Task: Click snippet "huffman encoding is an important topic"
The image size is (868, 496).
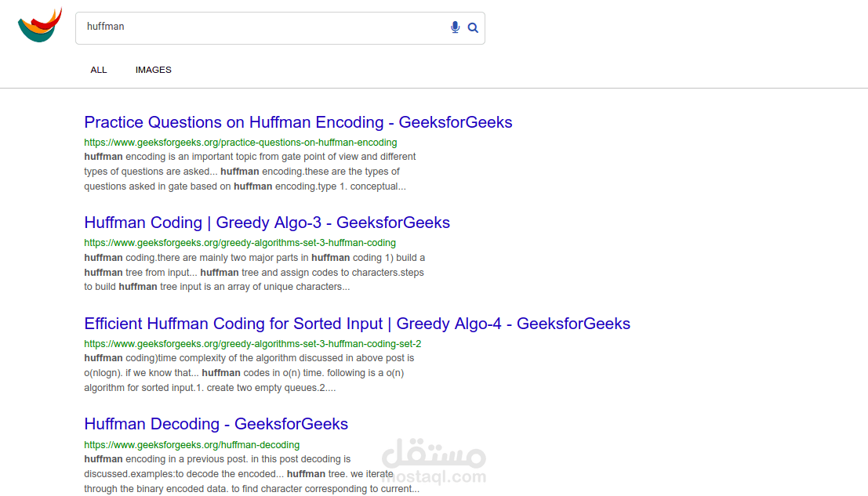Action: click(x=249, y=157)
